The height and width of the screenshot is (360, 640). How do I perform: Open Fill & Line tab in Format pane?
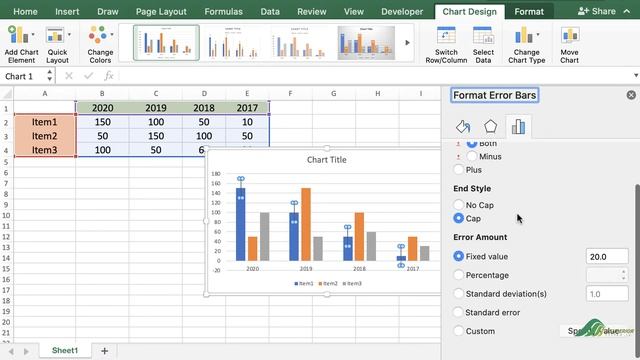(463, 127)
